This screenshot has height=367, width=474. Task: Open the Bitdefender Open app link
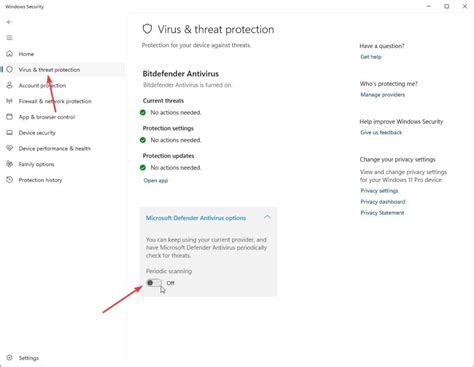(x=156, y=180)
